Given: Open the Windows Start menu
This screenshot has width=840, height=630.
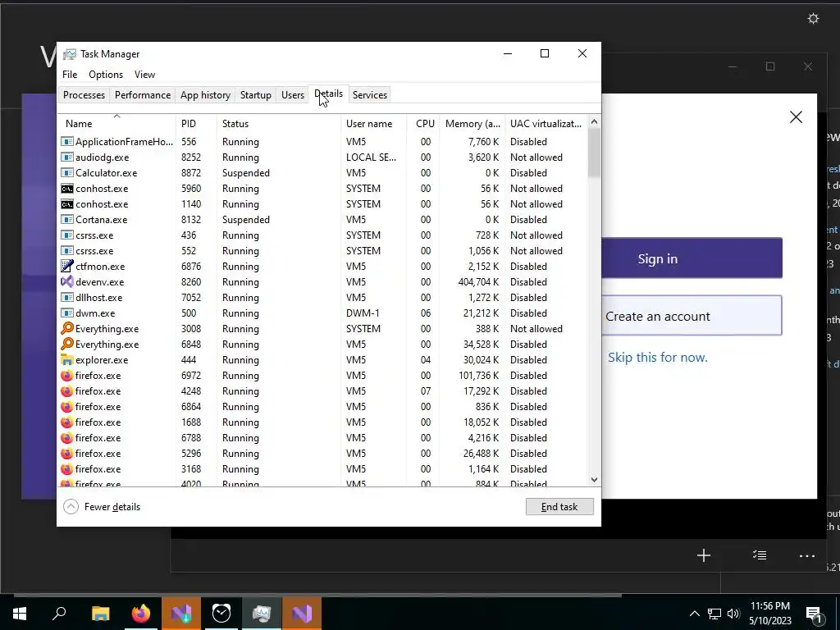Looking at the screenshot, I should [x=20, y=614].
